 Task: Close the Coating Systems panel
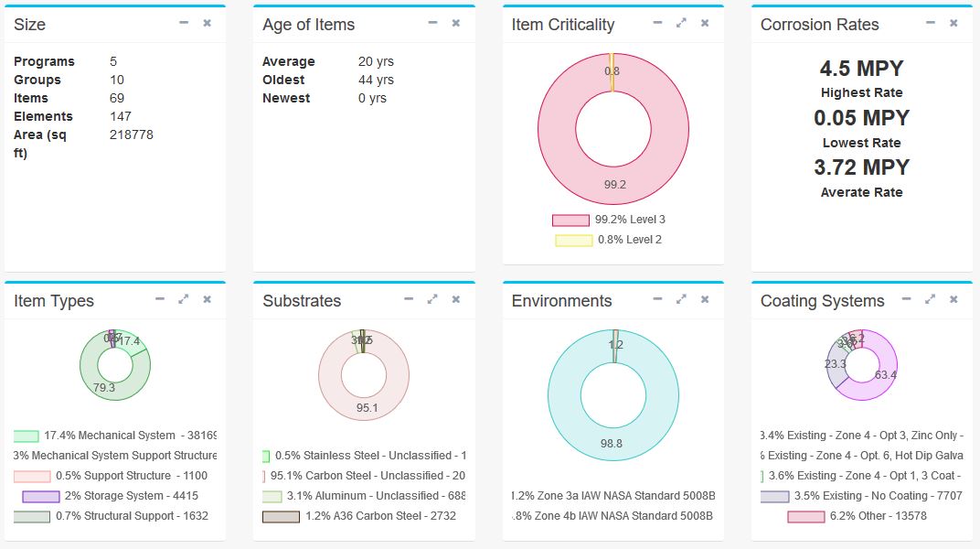tap(953, 299)
